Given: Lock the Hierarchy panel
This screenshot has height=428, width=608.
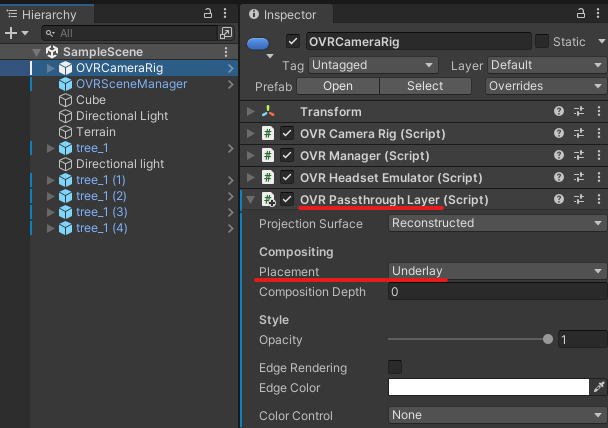Looking at the screenshot, I should click(x=208, y=14).
